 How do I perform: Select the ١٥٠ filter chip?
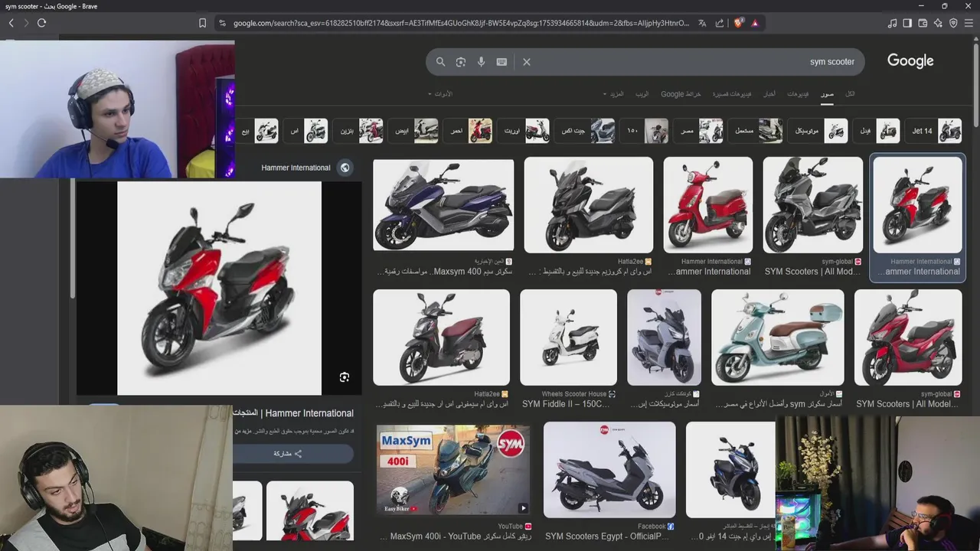(645, 131)
